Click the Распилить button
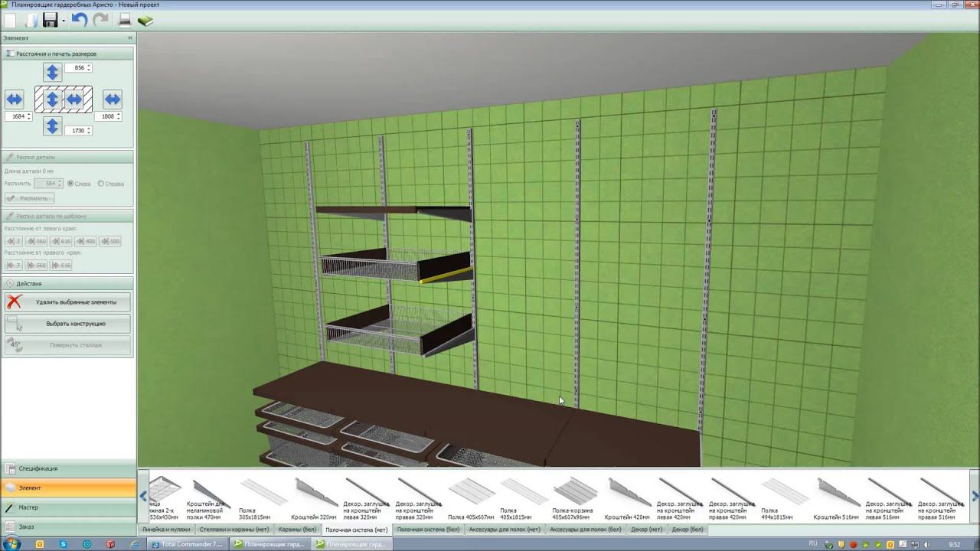This screenshot has height=551, width=980. point(30,198)
